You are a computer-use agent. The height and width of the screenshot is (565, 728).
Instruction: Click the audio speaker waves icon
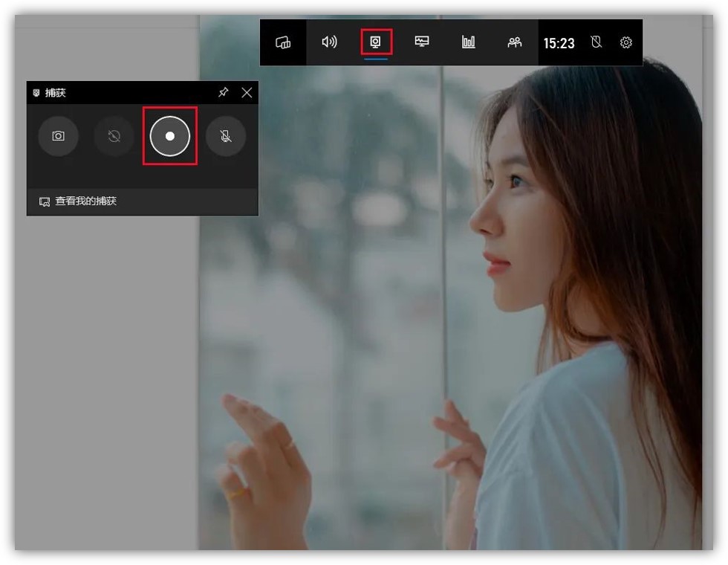(330, 42)
